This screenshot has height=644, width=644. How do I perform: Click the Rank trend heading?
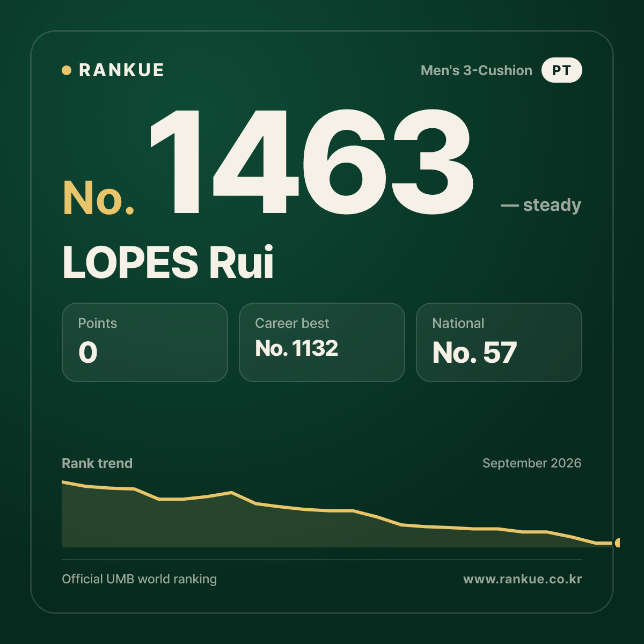tap(97, 463)
